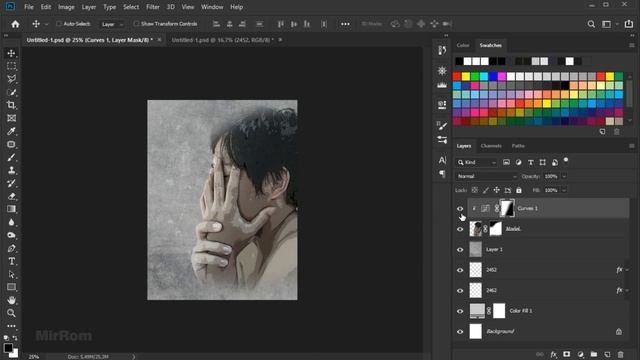
Task: Select the Hand tool
Action: [x=11, y=300]
